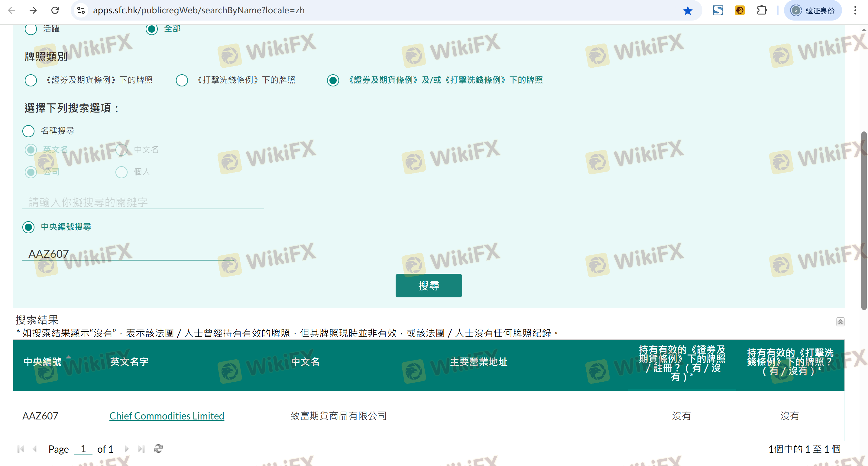Click the site information icon in address bar

(81, 11)
